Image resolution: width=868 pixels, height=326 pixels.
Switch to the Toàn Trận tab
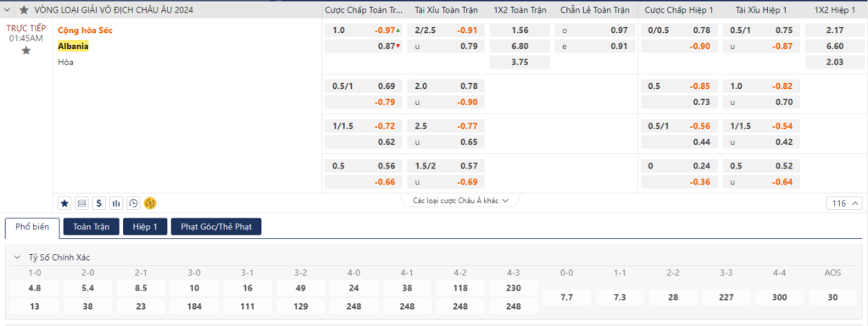click(92, 227)
